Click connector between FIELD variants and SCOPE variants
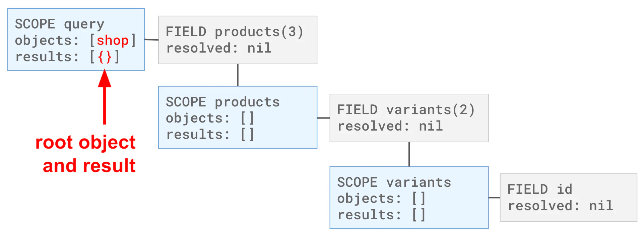Screen dimensions: 644x237 tap(409, 154)
